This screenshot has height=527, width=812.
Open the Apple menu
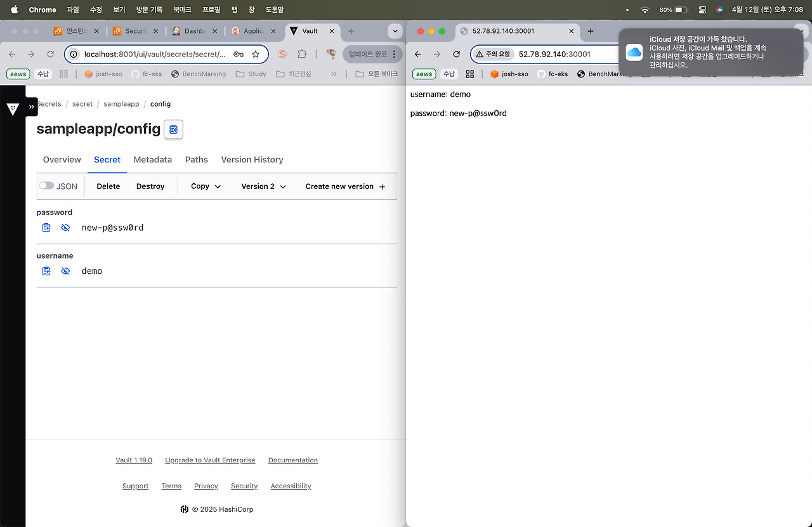click(14, 10)
